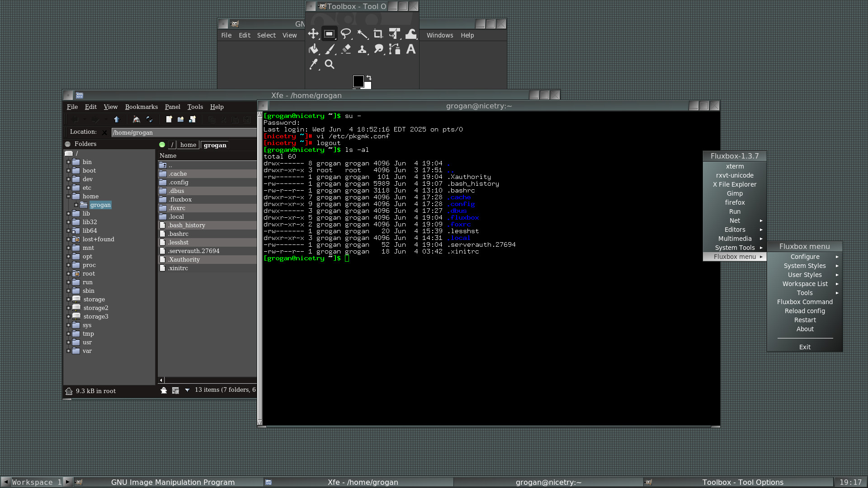Toggle hidden files ghost icon in file panel status bar

pos(164,390)
